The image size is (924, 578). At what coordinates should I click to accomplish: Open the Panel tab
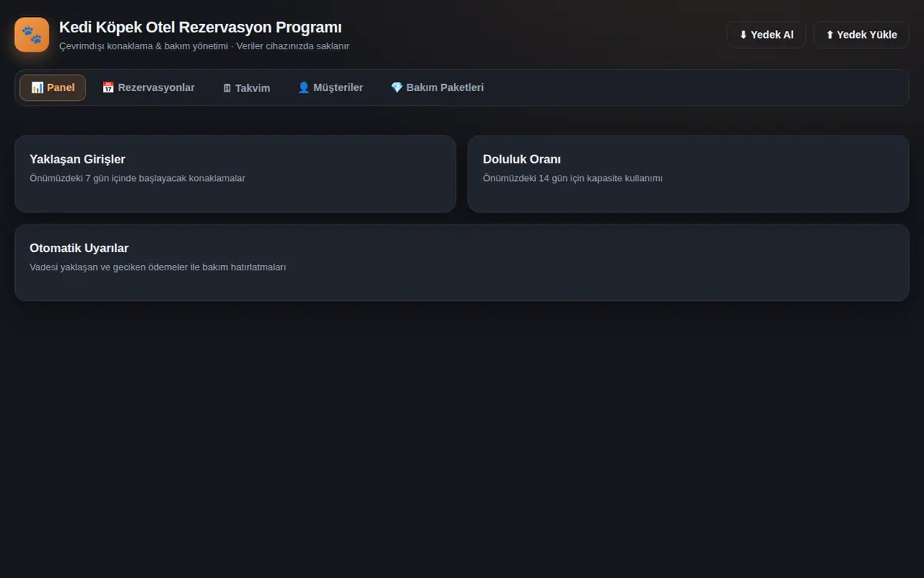[52, 88]
